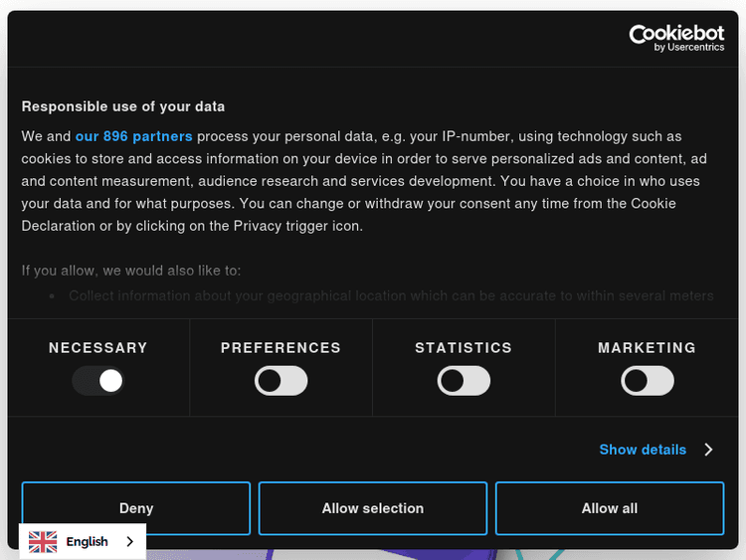This screenshot has height=560, width=746.
Task: Click the Show details link text
Action: pyautogui.click(x=643, y=450)
